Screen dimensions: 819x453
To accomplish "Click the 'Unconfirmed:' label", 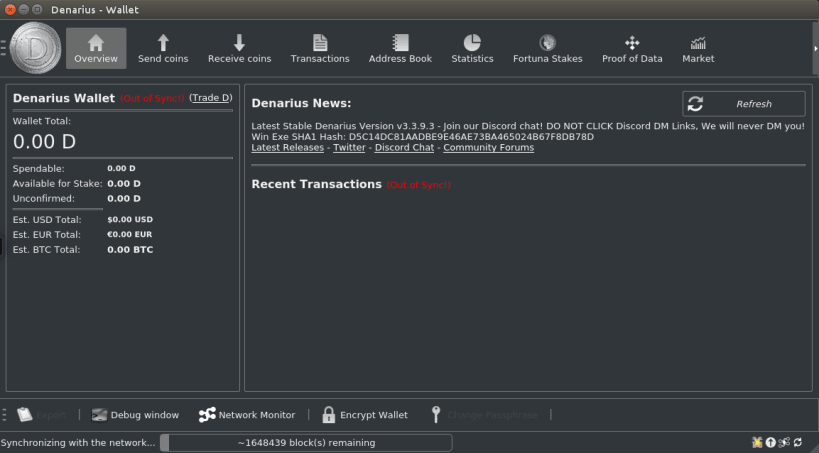I will (44, 198).
